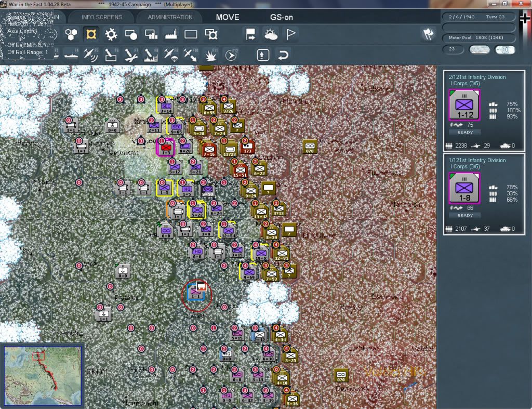Click the minimap overview

43,376
